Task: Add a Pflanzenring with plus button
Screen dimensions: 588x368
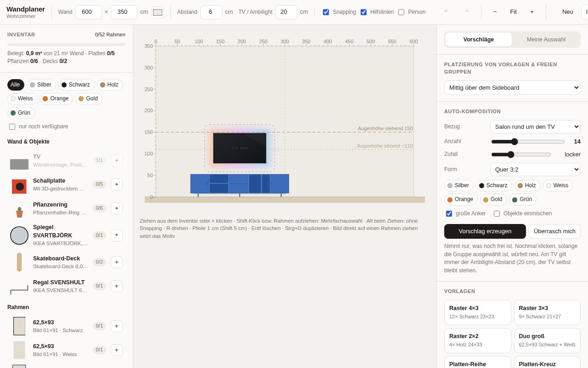Action: point(117,208)
